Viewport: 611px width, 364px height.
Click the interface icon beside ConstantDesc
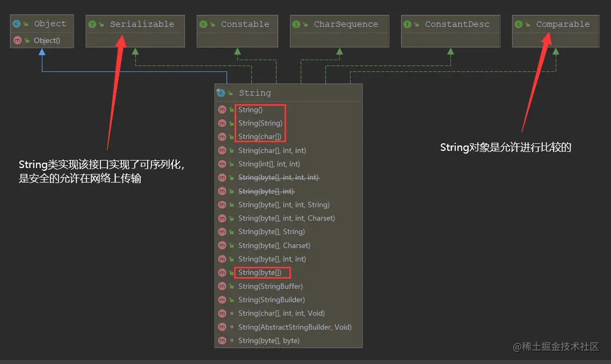coord(407,24)
